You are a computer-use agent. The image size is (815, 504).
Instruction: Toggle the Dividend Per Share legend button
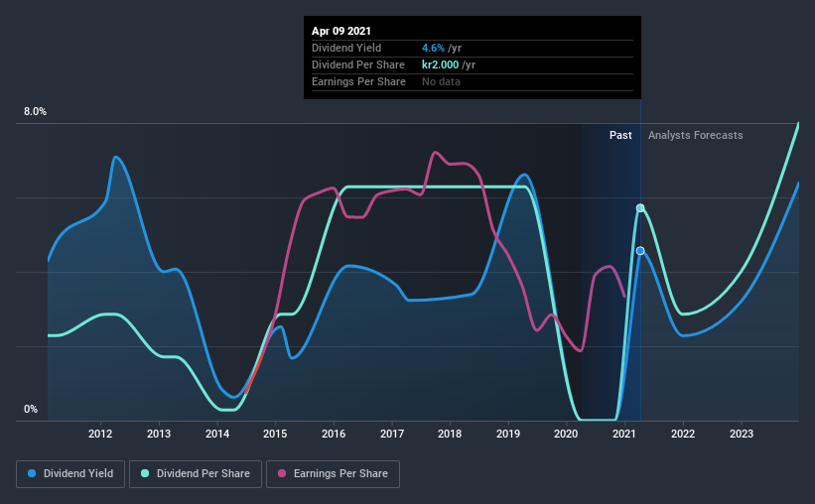196,474
